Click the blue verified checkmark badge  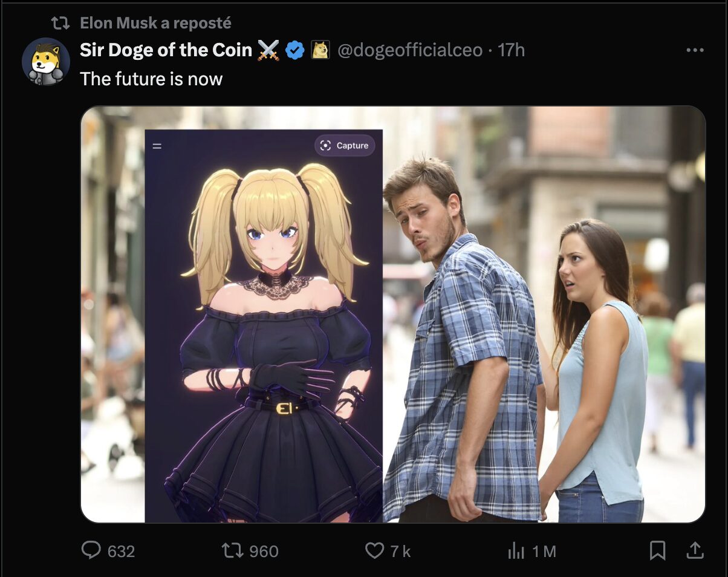tap(294, 50)
